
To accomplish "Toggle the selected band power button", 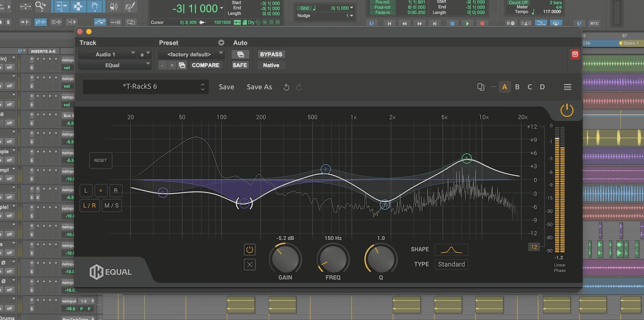I will pos(249,249).
